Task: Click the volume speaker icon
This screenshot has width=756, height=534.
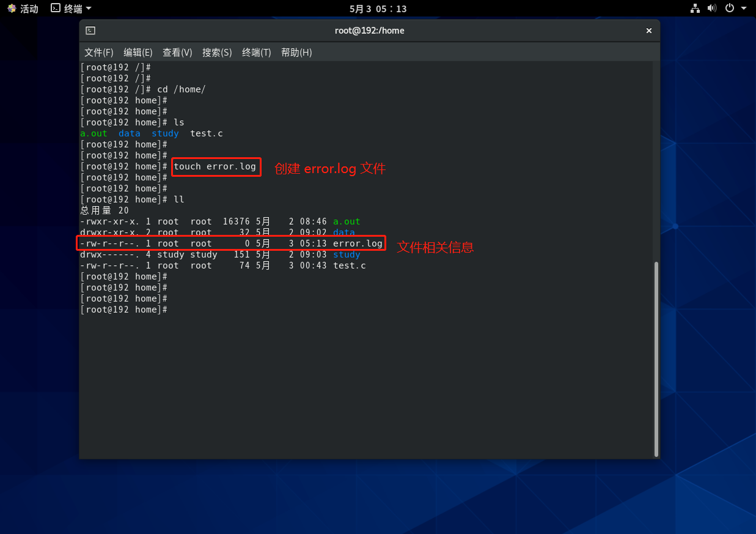Action: 712,9
